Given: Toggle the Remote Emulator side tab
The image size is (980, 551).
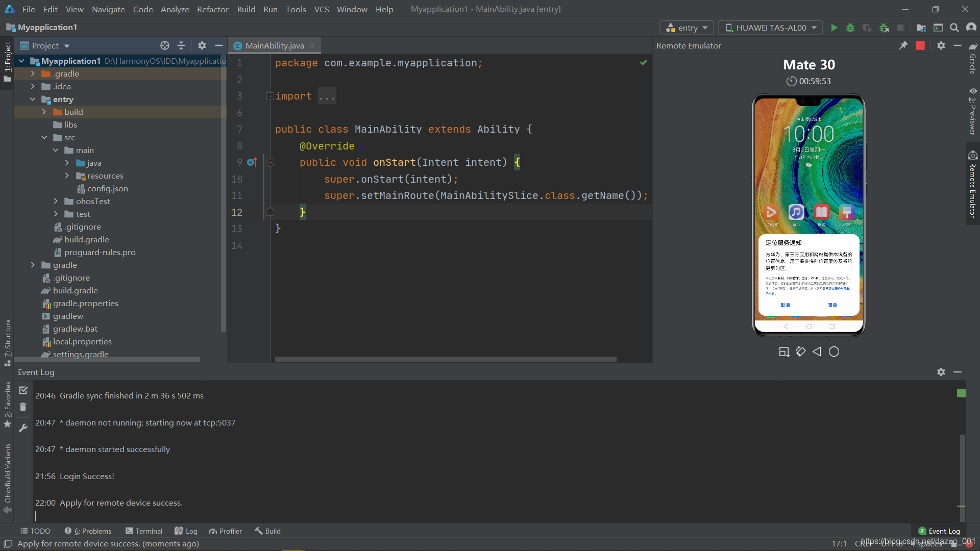Looking at the screenshot, I should [x=973, y=185].
